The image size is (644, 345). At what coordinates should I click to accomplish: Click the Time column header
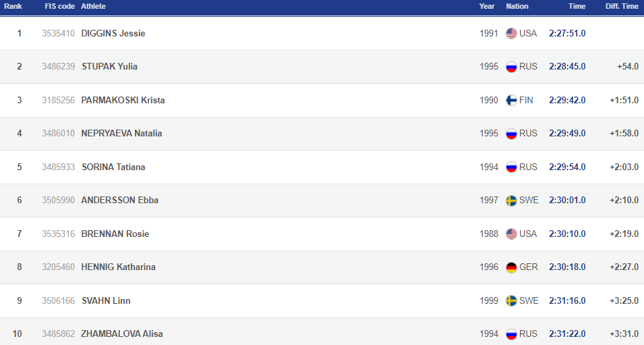(x=577, y=6)
